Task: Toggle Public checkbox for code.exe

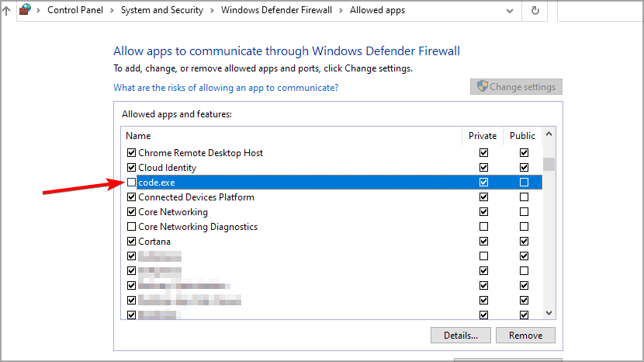Action: 525,183
